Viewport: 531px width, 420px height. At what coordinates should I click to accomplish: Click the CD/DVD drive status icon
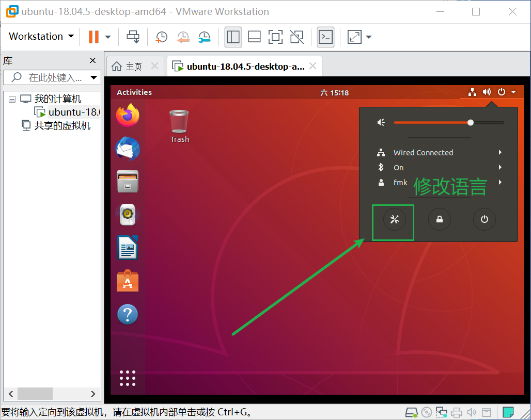[x=427, y=412]
